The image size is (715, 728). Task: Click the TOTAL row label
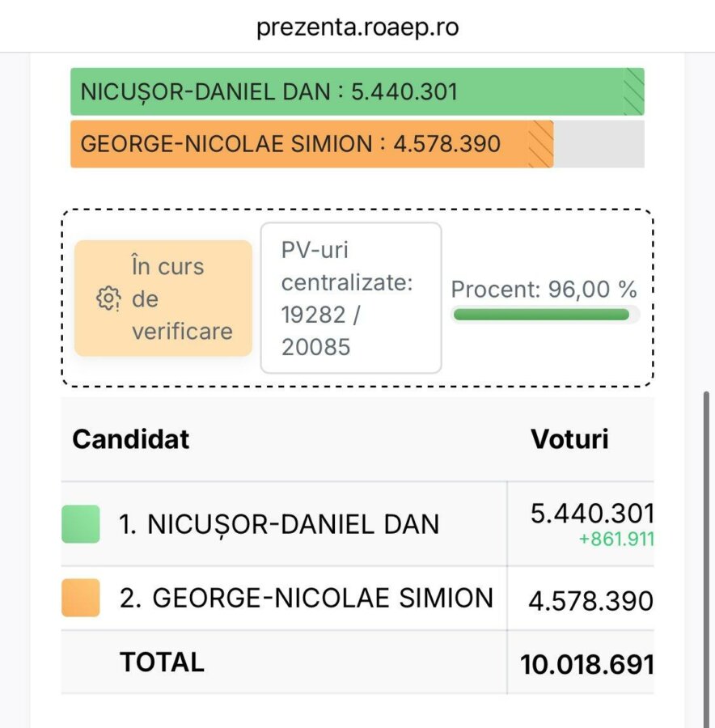coord(162,662)
